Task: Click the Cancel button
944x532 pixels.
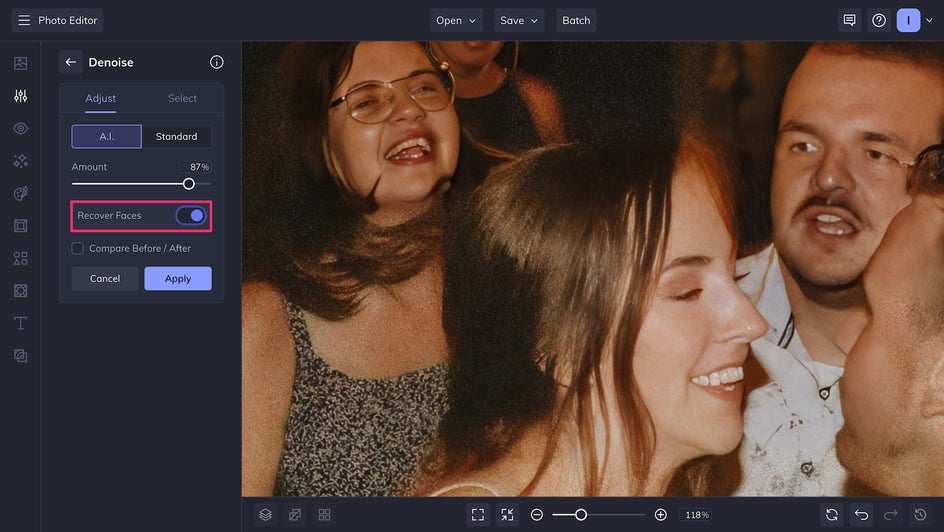Action: [105, 279]
